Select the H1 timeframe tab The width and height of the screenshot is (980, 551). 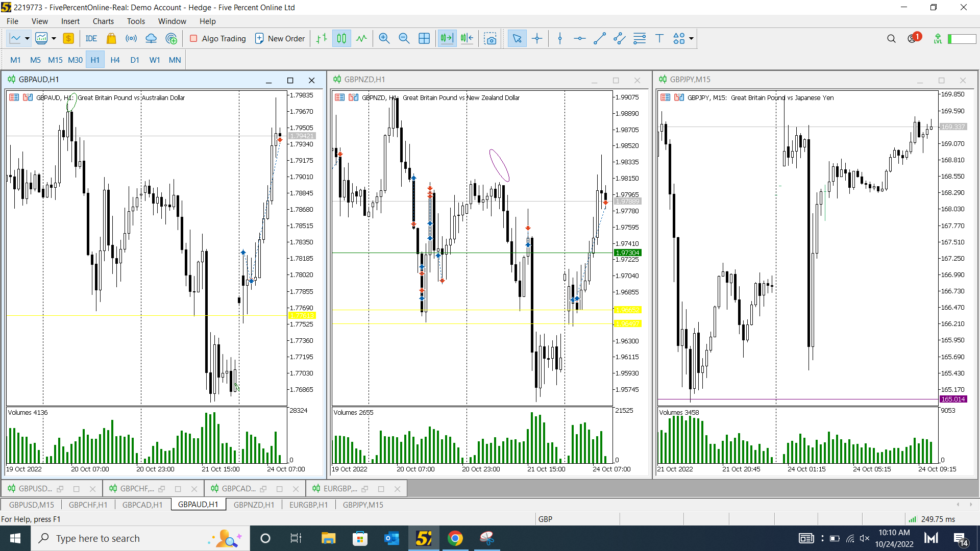(x=95, y=60)
